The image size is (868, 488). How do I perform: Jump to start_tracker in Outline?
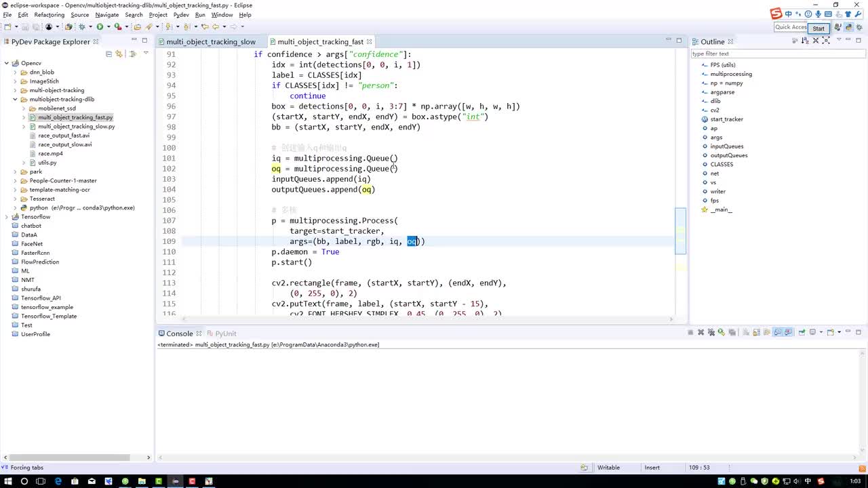tap(726, 119)
